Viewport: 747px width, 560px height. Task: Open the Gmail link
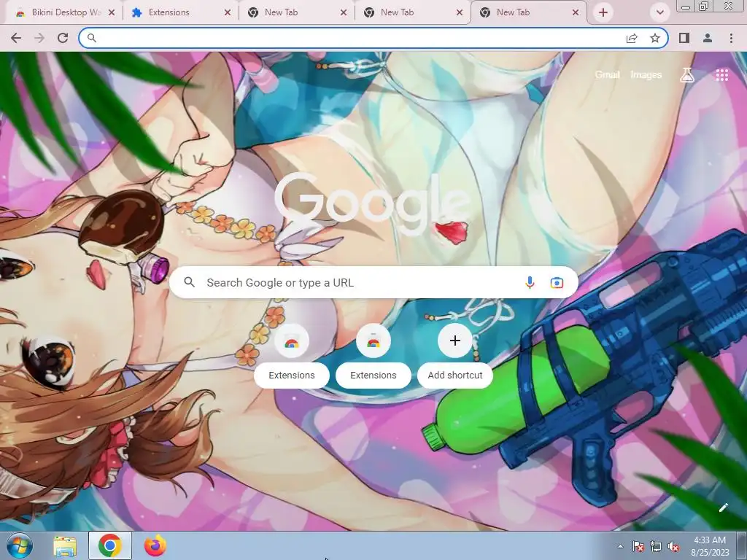coord(607,75)
